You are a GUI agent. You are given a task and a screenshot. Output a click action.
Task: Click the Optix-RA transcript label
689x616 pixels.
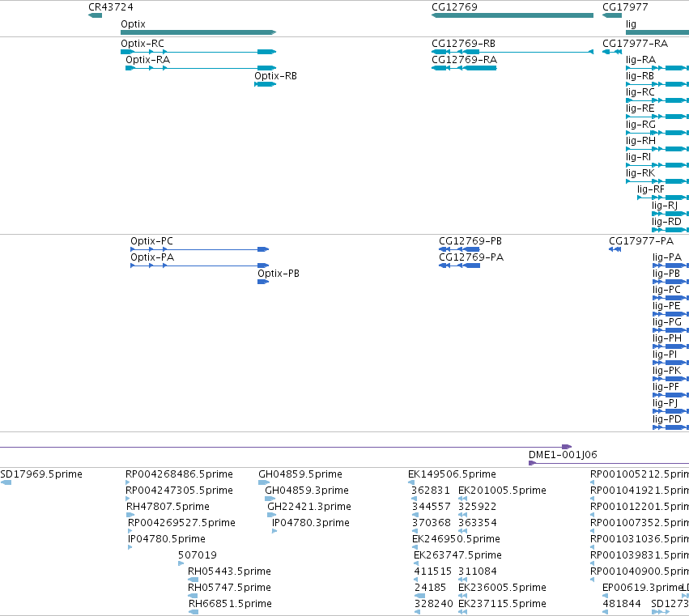147,60
